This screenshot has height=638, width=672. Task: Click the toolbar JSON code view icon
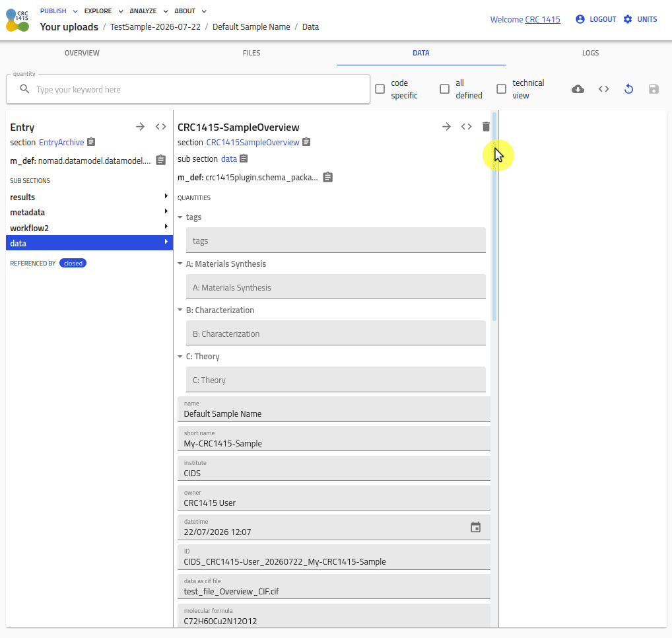click(603, 89)
